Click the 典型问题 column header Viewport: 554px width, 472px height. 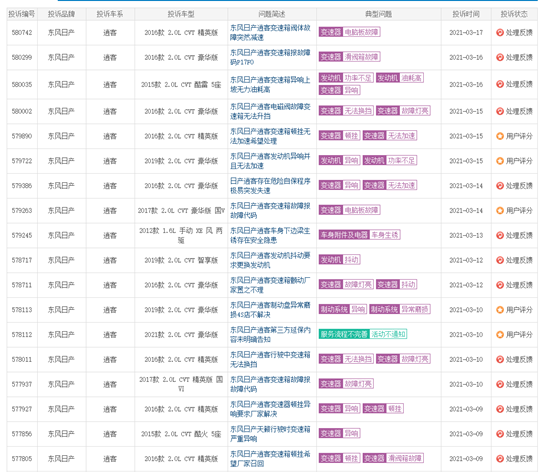[x=378, y=14]
